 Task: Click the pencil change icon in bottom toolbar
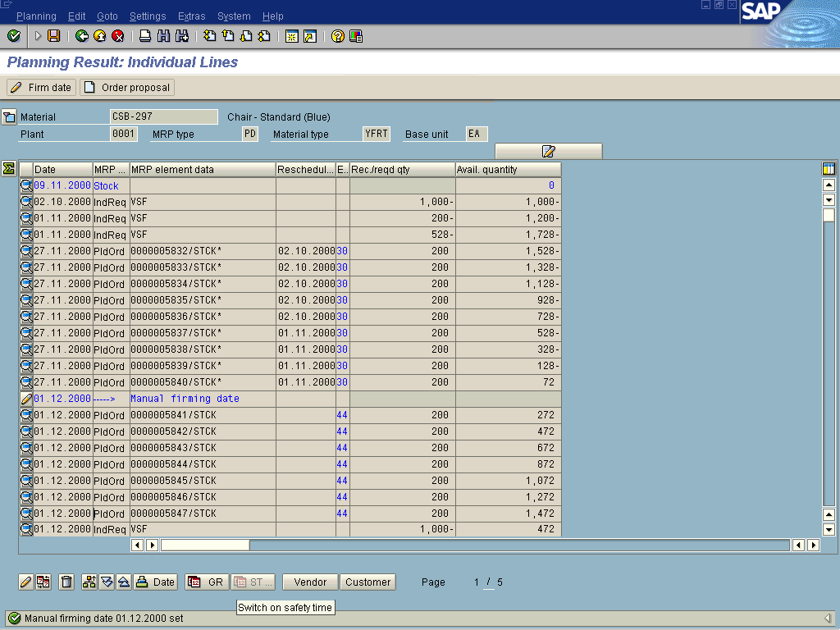click(25, 582)
